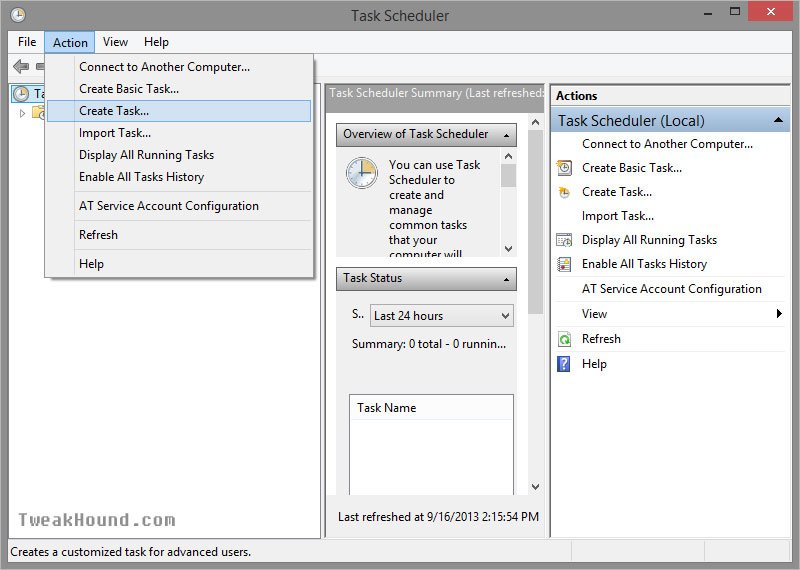Maximize the Task Scheduler window
This screenshot has height=570, width=800.
[x=735, y=11]
